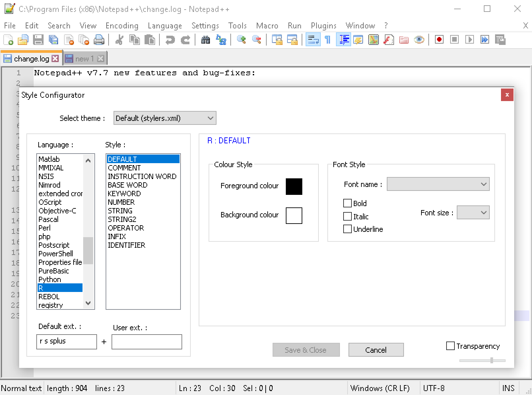Check the Italic option
532x395 pixels.
[348, 216]
